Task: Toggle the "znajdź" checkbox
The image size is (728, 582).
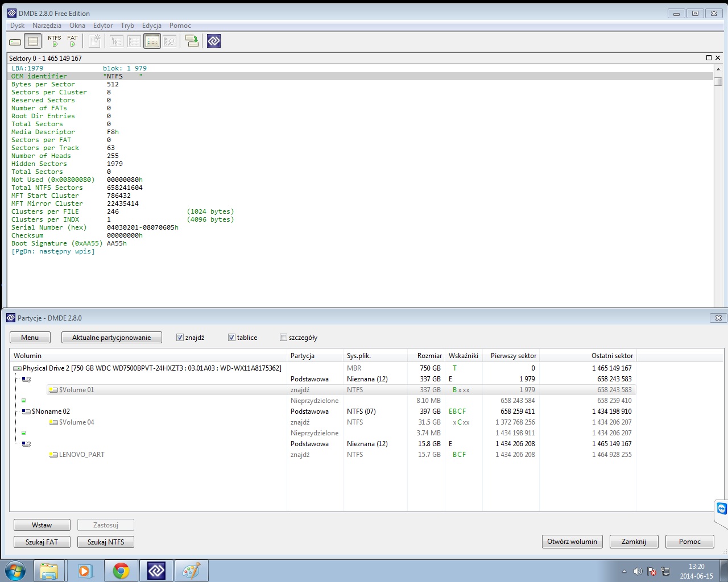Action: click(180, 338)
